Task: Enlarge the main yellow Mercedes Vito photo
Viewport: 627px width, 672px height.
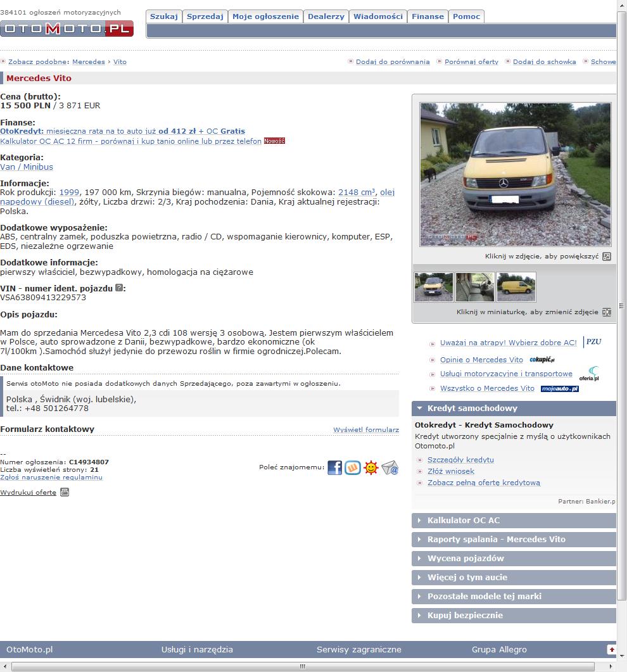Action: [x=515, y=174]
